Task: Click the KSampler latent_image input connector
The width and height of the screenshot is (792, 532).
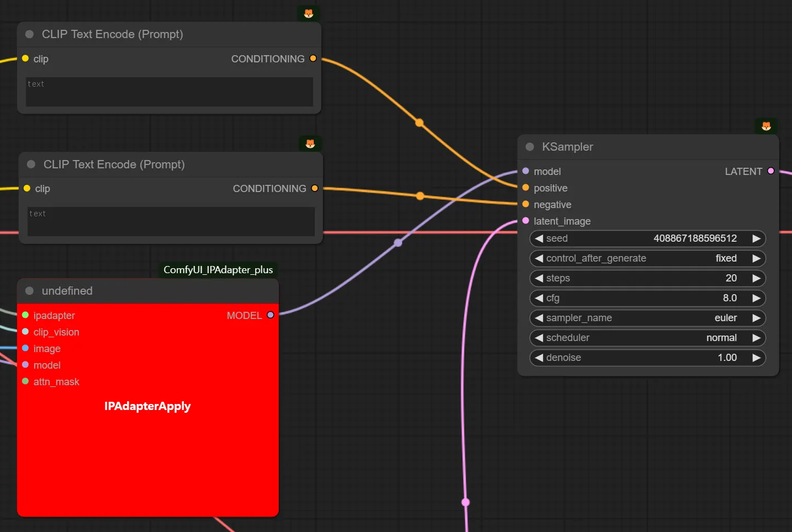Action: 526,221
